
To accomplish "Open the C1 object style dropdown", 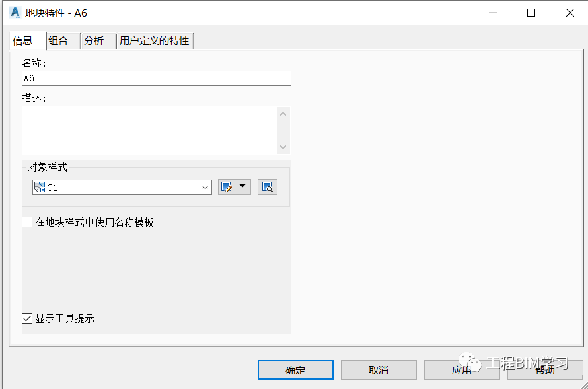I will (x=122, y=187).
